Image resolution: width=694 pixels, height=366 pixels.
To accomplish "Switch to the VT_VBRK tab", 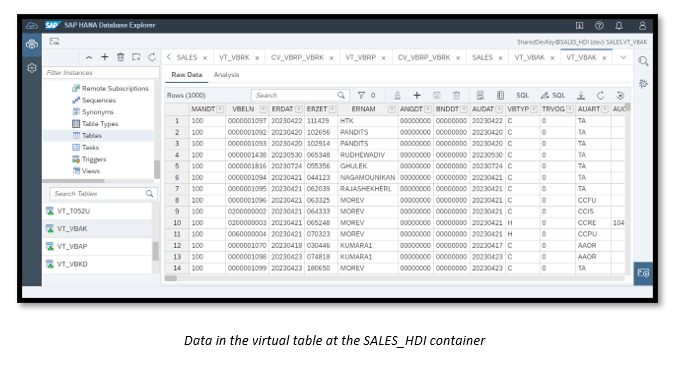I will tap(234, 58).
